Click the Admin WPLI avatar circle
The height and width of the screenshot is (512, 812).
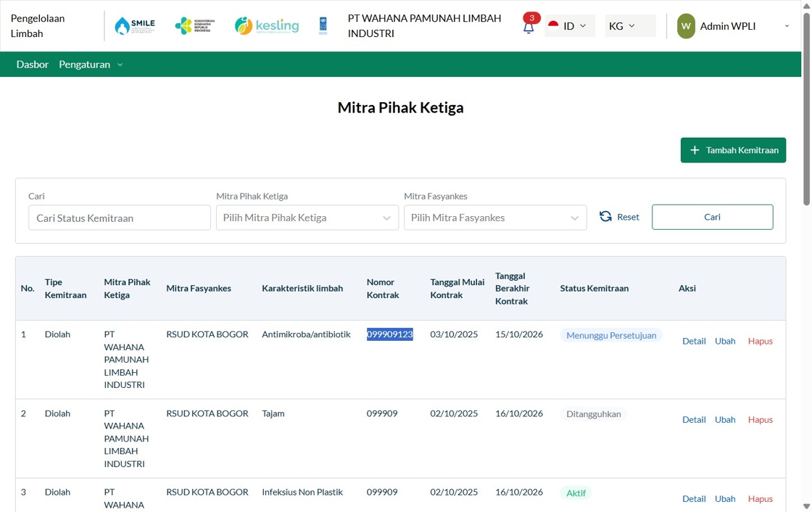point(686,26)
